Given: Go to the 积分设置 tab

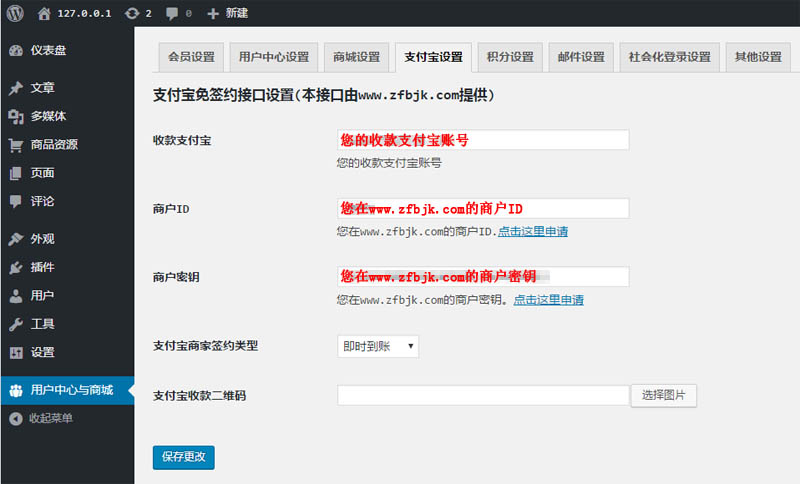Looking at the screenshot, I should pyautogui.click(x=510, y=57).
